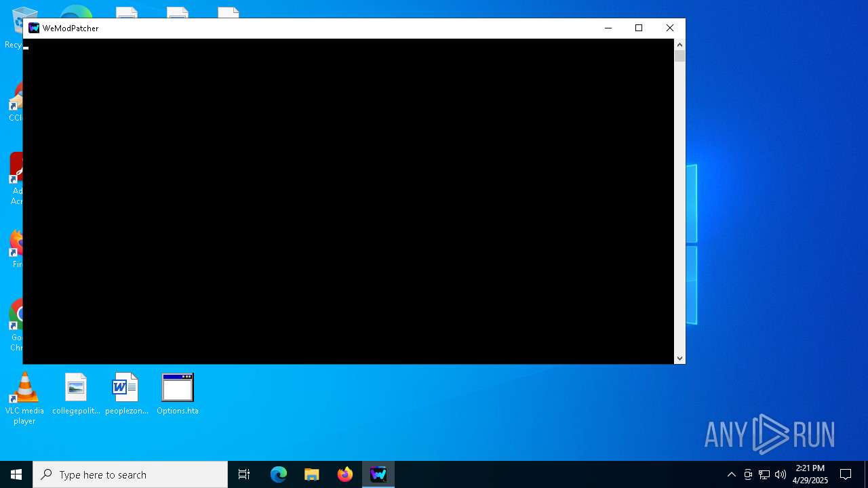The height and width of the screenshot is (488, 868).
Task: Click the console vertical scrollbar thumb
Action: [679, 56]
